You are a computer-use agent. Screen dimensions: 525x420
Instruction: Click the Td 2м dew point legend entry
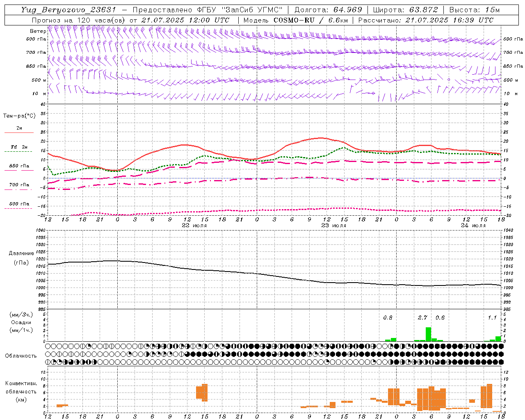coord(19,148)
